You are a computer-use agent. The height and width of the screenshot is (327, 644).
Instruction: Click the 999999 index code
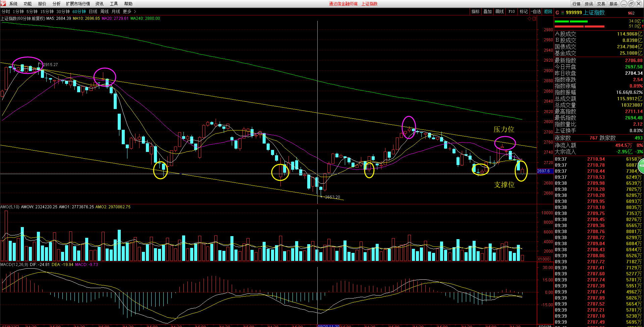[x=574, y=13]
